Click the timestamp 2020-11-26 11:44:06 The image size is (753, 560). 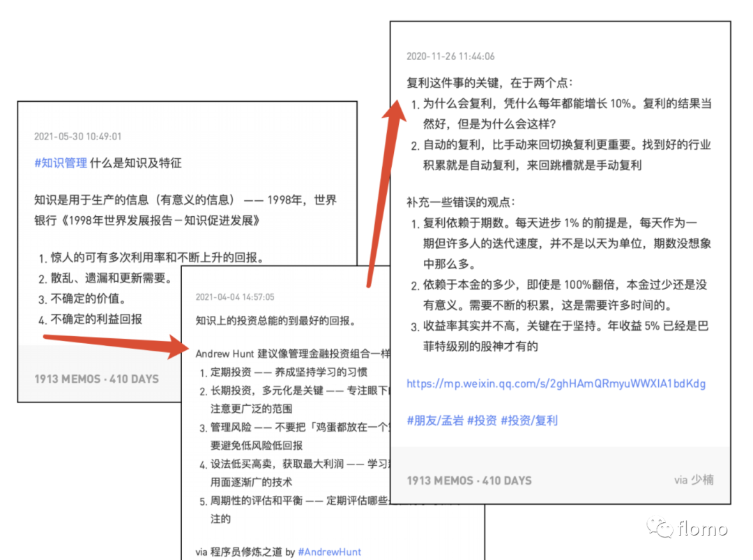(x=450, y=56)
